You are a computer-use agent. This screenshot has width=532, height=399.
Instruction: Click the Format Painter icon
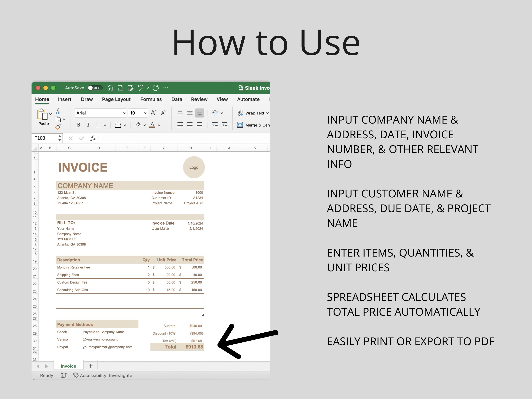(x=58, y=127)
